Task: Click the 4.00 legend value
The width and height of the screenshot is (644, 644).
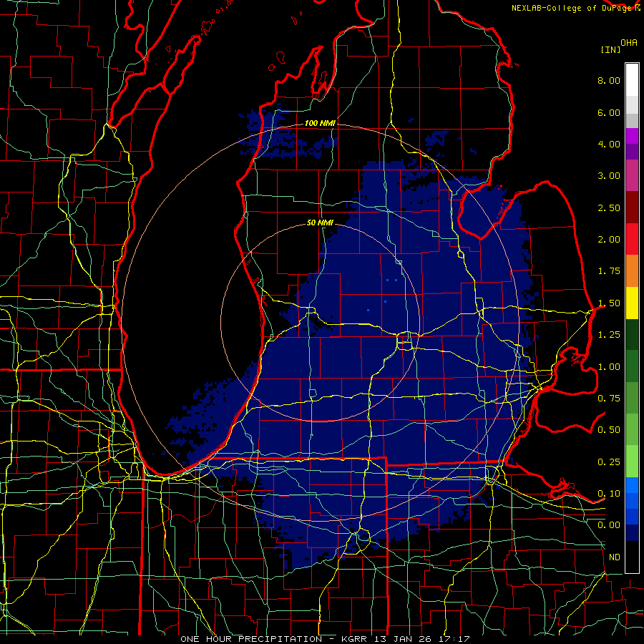Action: [x=609, y=144]
